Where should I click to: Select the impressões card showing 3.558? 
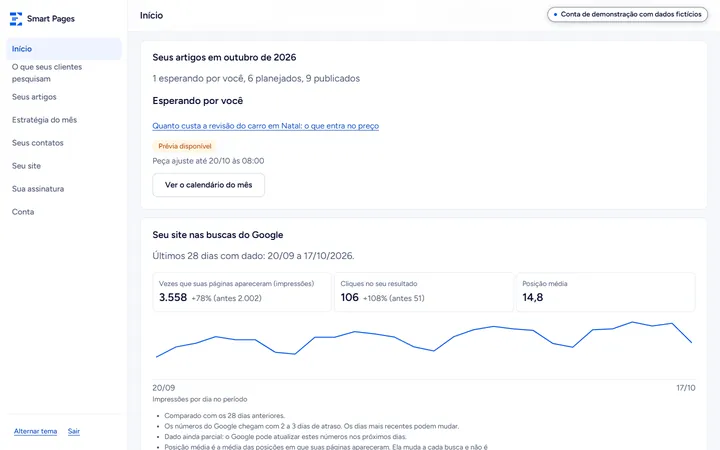coord(242,292)
